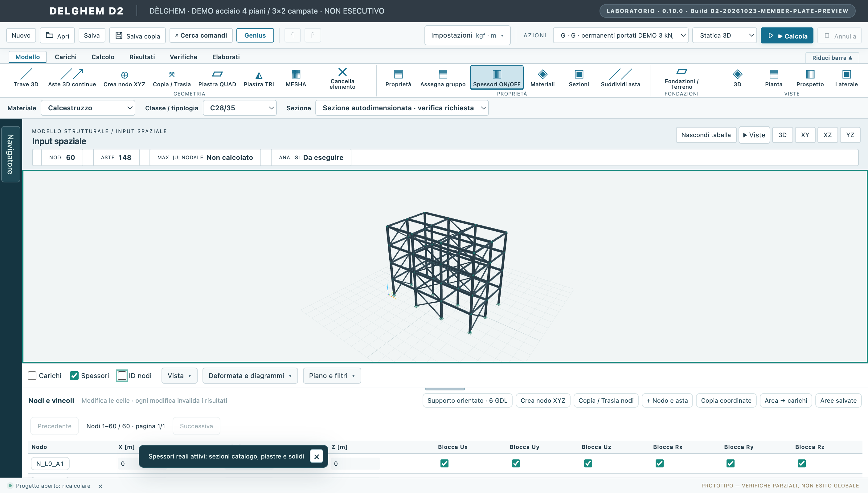
Task: Click Suddividi asta tool
Action: click(x=620, y=78)
